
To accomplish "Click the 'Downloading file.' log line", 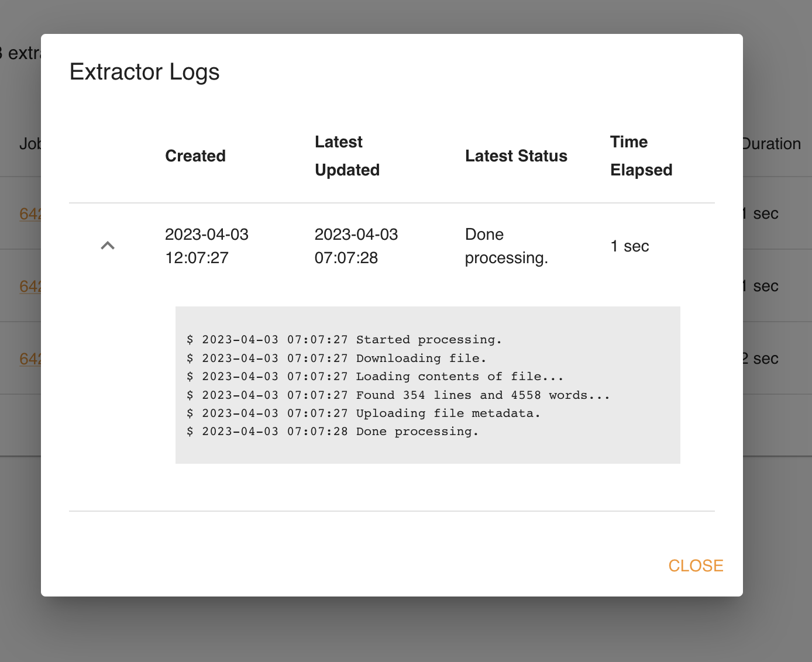I will [336, 358].
